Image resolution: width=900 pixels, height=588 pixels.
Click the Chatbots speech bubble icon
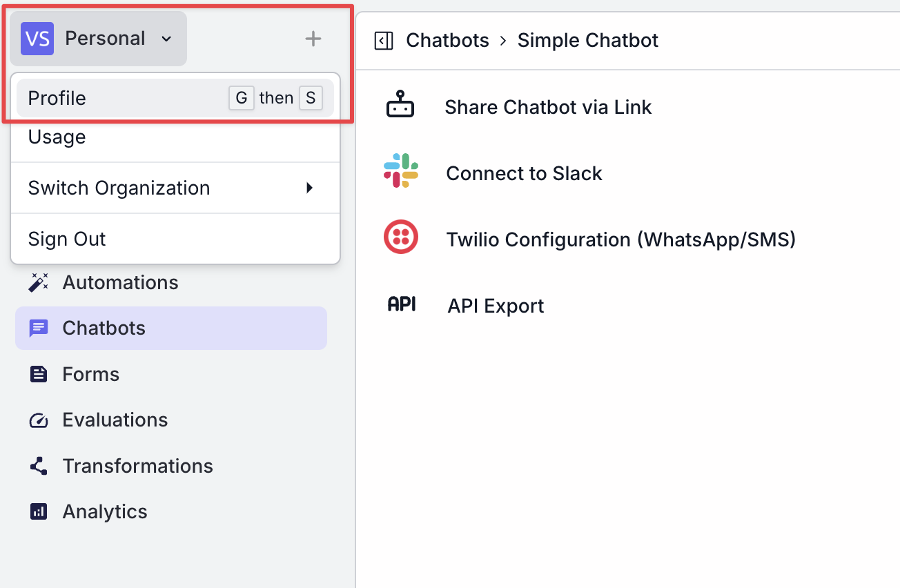pos(38,328)
